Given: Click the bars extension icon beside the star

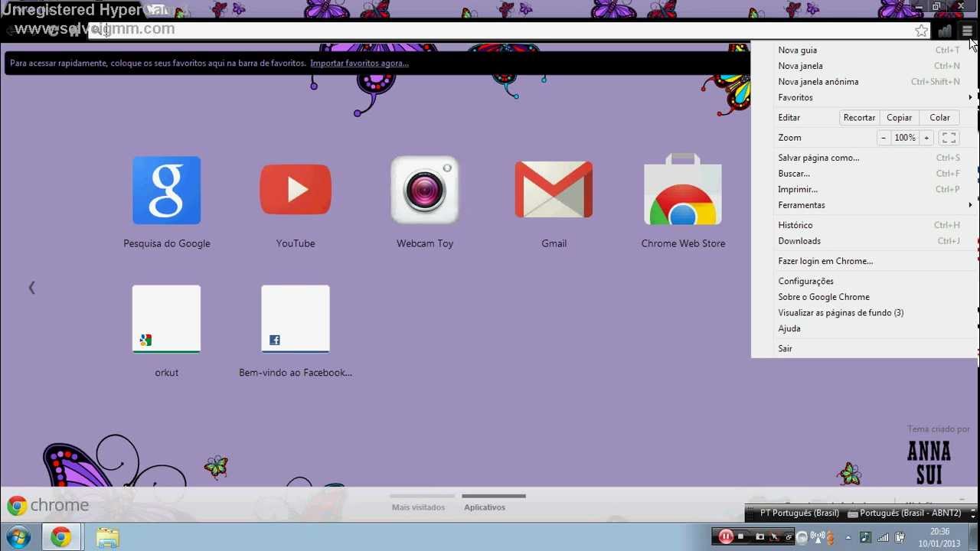Looking at the screenshot, I should [946, 31].
